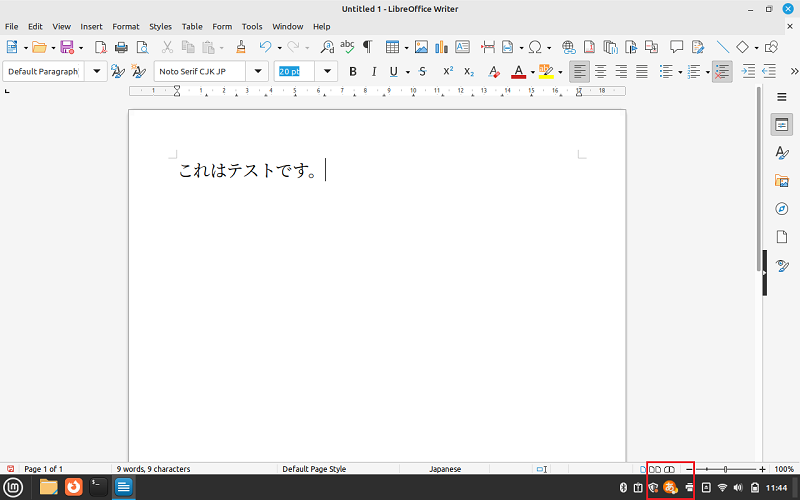Screen dimensions: 800x500
Task: Open the File menu
Action: tap(11, 27)
